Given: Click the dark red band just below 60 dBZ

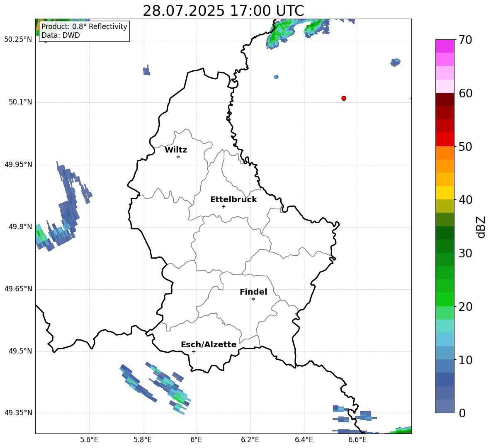Looking at the screenshot, I should click(x=445, y=99).
